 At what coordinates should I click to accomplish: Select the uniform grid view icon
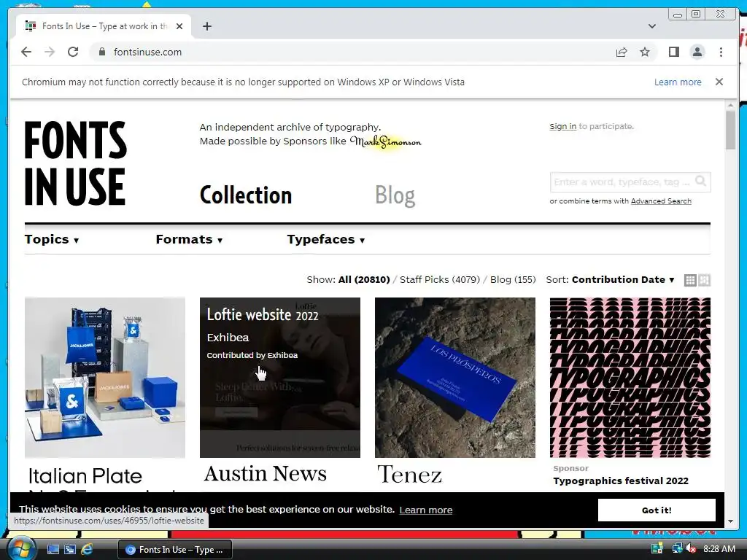coord(690,280)
